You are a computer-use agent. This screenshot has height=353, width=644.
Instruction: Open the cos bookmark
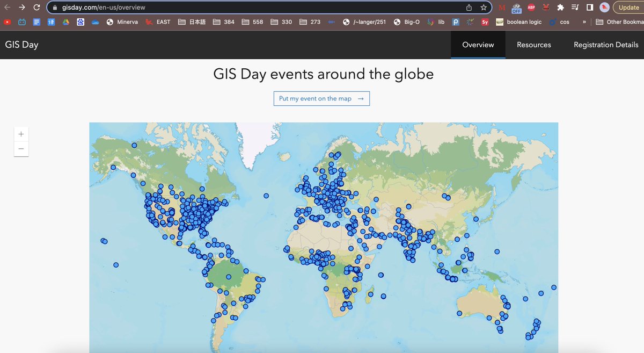coord(559,22)
